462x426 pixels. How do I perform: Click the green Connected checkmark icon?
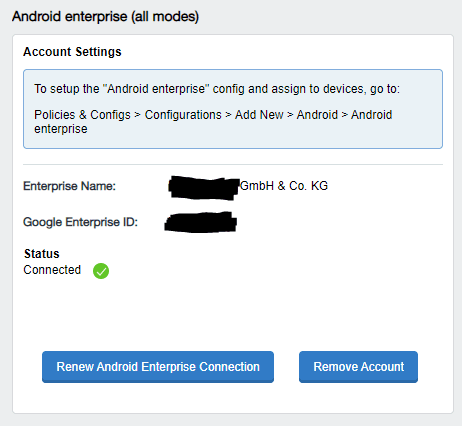(101, 271)
